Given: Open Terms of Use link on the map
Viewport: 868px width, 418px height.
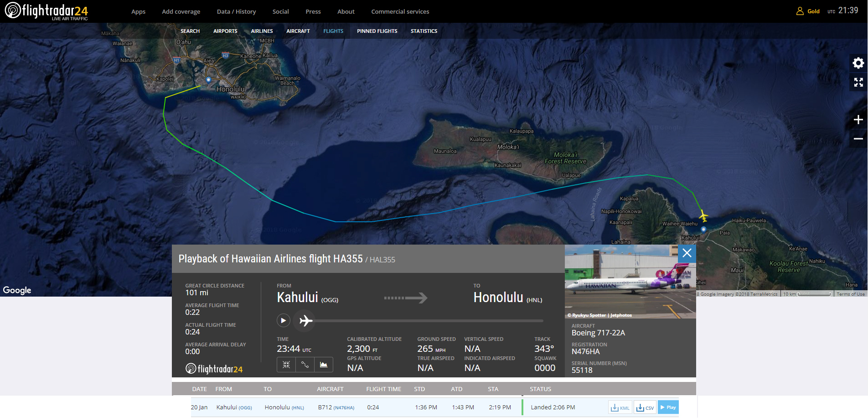Looking at the screenshot, I should point(851,294).
